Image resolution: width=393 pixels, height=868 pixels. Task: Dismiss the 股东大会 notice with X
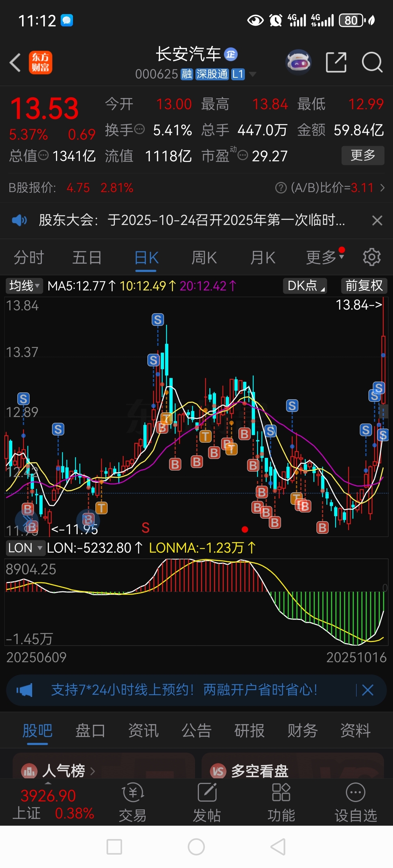coord(377,220)
